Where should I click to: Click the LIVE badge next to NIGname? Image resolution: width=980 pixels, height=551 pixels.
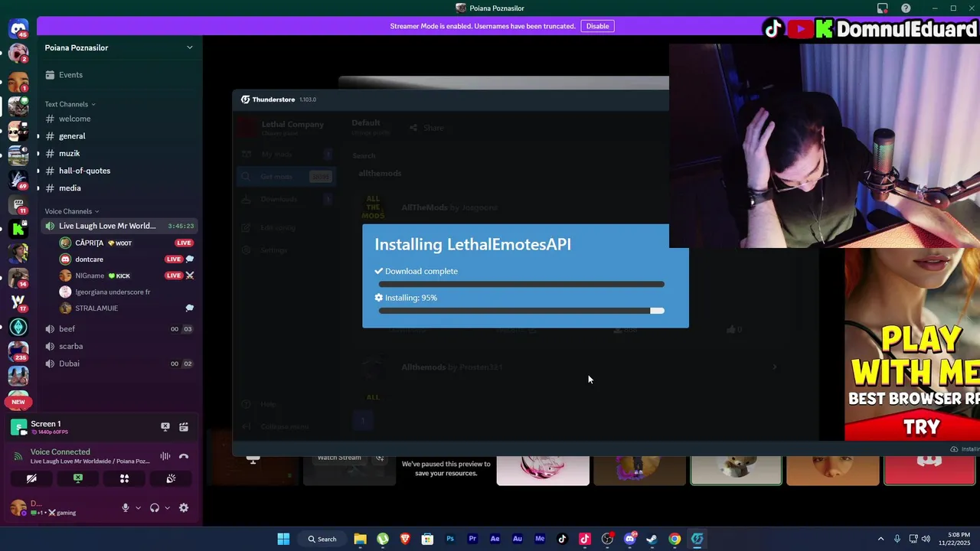click(x=173, y=275)
